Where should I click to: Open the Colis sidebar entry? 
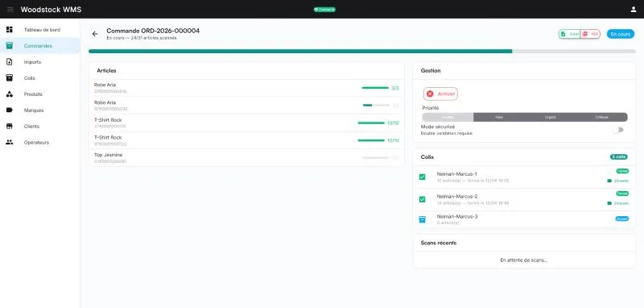(39, 77)
